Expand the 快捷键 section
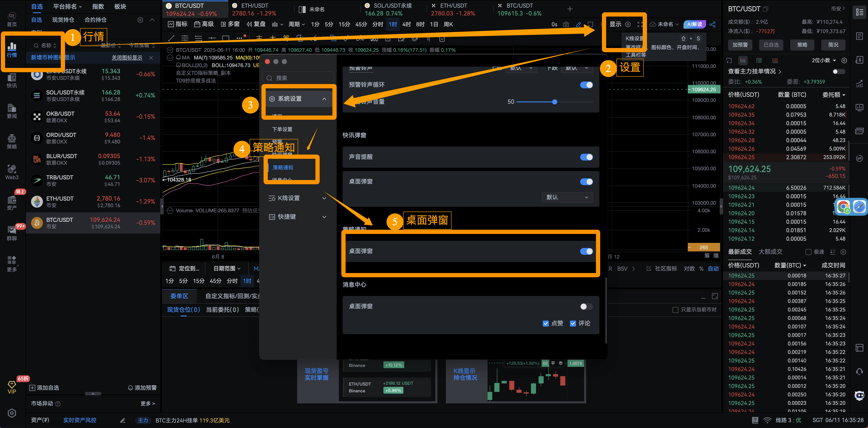Viewport: 868px width, 428px height. [x=298, y=217]
